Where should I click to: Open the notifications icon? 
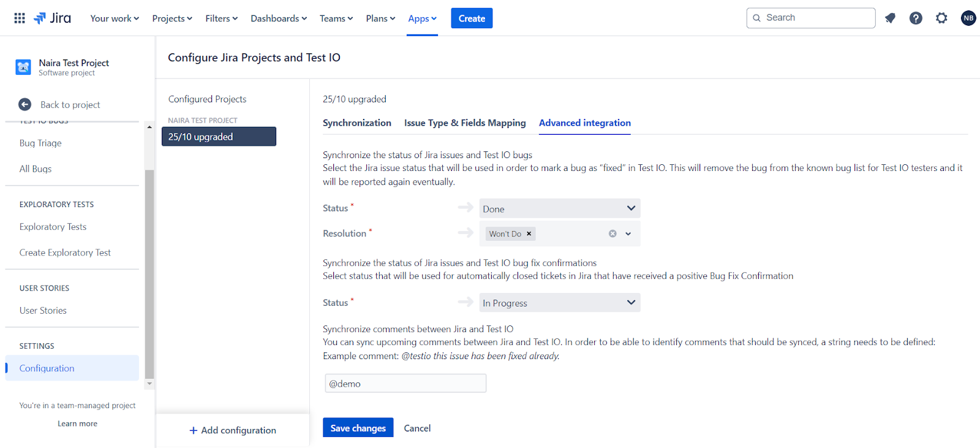coord(890,18)
